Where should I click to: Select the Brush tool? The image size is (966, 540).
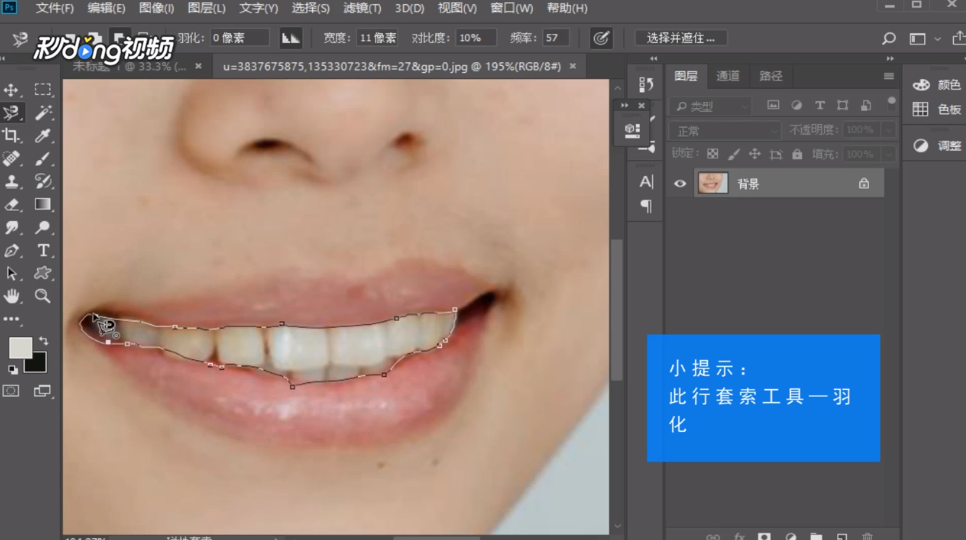click(43, 158)
